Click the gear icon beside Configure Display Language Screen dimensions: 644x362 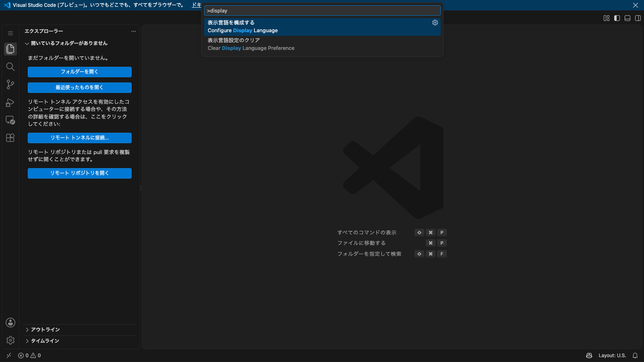pos(435,23)
